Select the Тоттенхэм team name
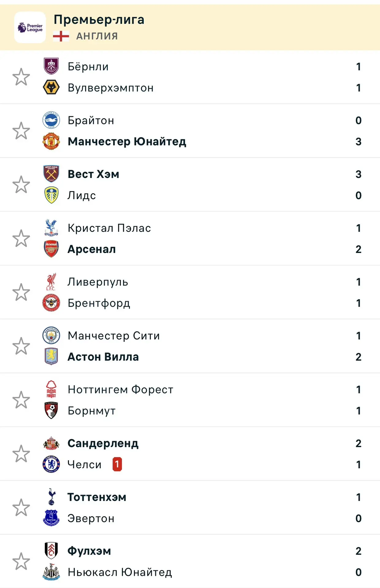Image resolution: width=380 pixels, height=588 pixels. pos(97,497)
